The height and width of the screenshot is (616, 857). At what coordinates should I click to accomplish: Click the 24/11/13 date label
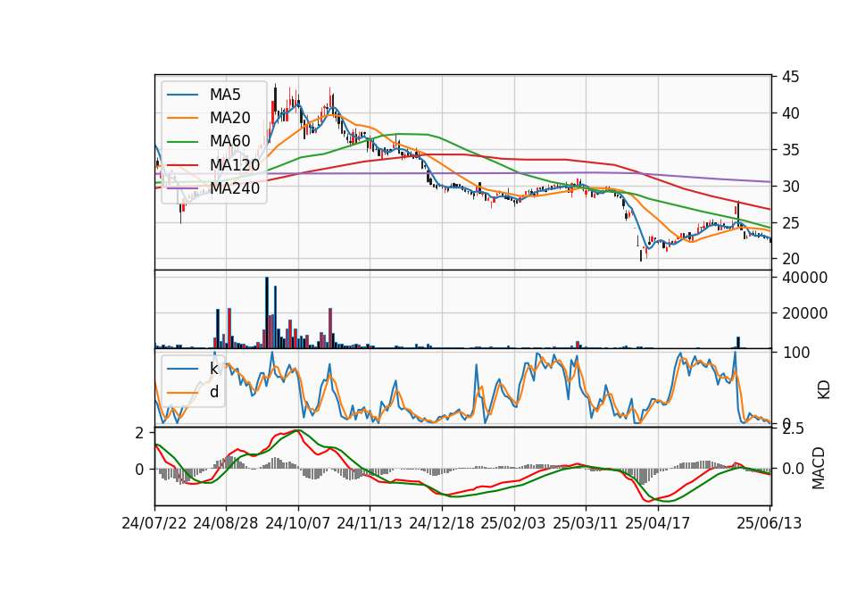click(x=370, y=523)
